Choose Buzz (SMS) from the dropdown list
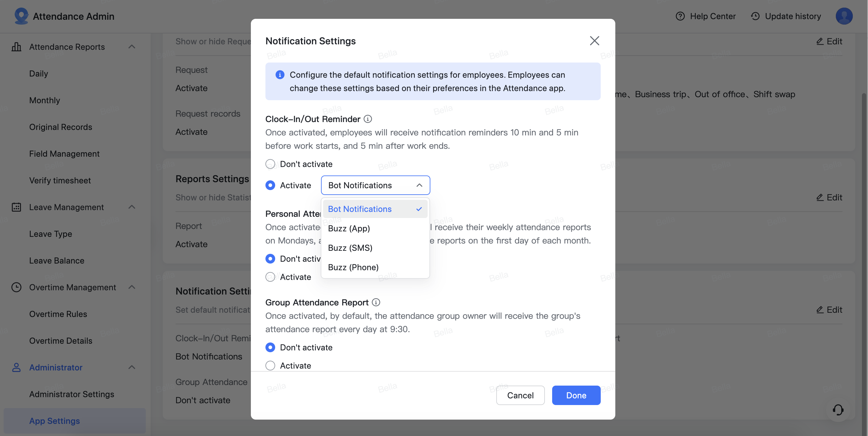 click(x=350, y=248)
